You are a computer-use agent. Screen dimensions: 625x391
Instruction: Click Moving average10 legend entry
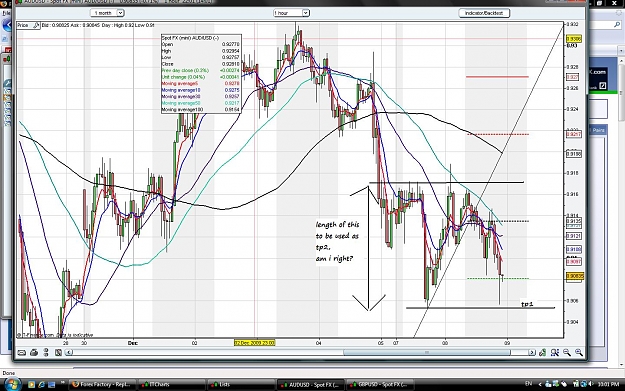200,90
